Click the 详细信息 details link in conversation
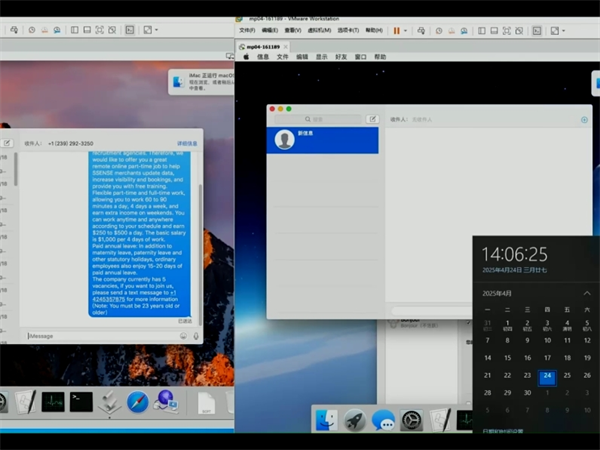The height and width of the screenshot is (450, 600). pos(187,143)
